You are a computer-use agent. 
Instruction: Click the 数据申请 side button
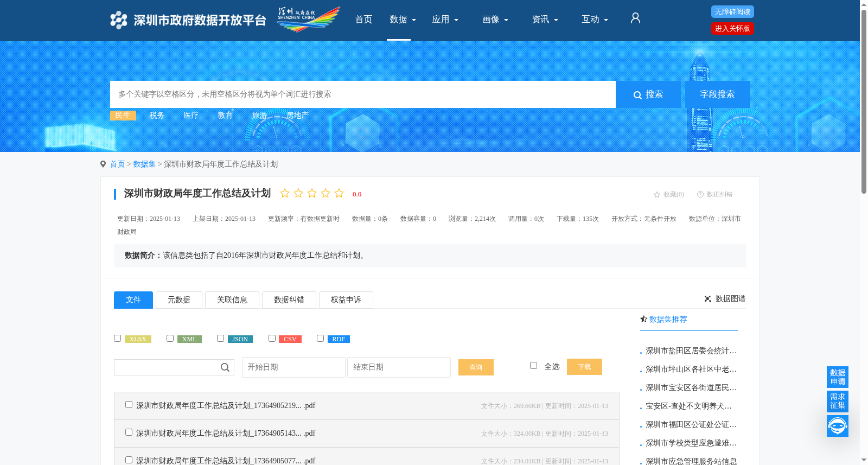coord(838,377)
